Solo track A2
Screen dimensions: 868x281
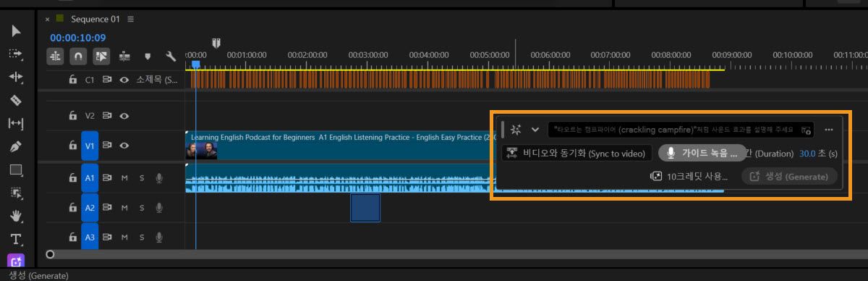click(142, 207)
